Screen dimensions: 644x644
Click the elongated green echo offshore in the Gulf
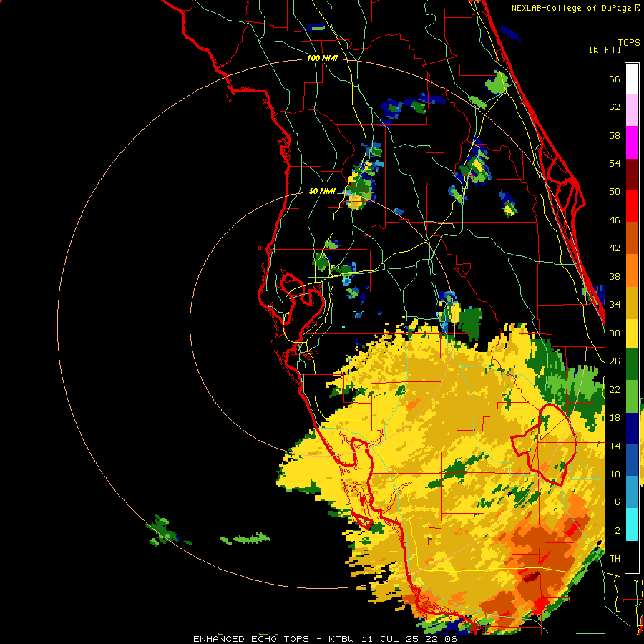click(x=245, y=539)
